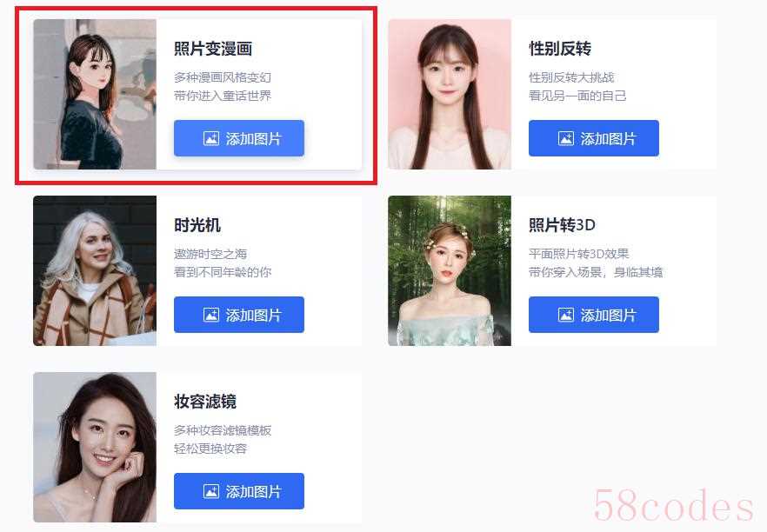Add a picture for 妆容滤镜
This screenshot has width=767, height=532.
pyautogui.click(x=238, y=491)
